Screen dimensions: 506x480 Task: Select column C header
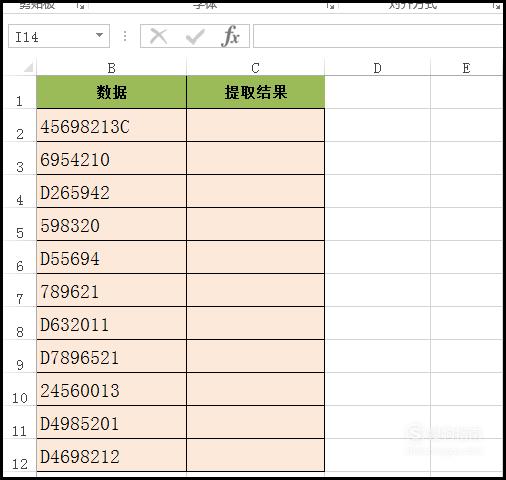(x=255, y=68)
